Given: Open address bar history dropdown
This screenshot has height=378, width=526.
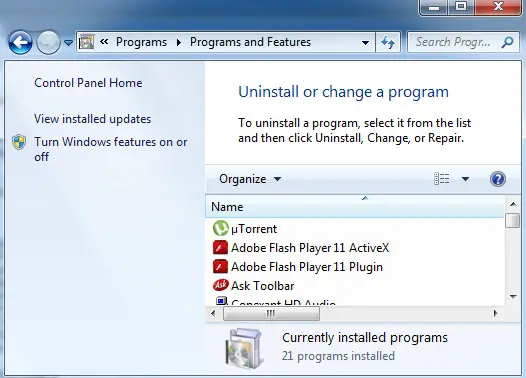Looking at the screenshot, I should point(365,43).
